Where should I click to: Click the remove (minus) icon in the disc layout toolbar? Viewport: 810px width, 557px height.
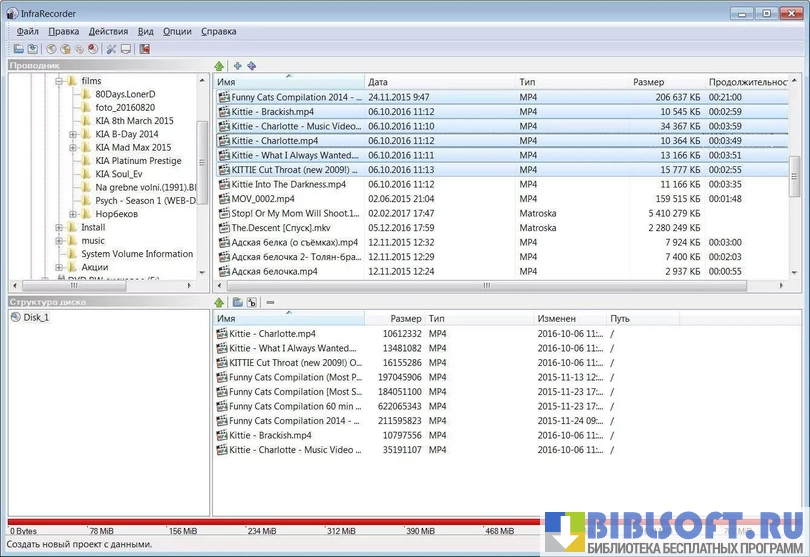[x=270, y=303]
